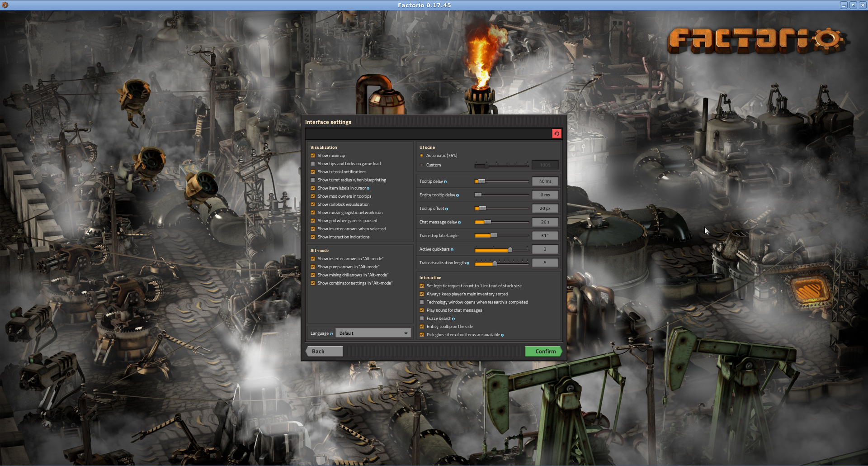868x466 pixels.
Task: Click the Train visualization length value field
Action: (545, 263)
